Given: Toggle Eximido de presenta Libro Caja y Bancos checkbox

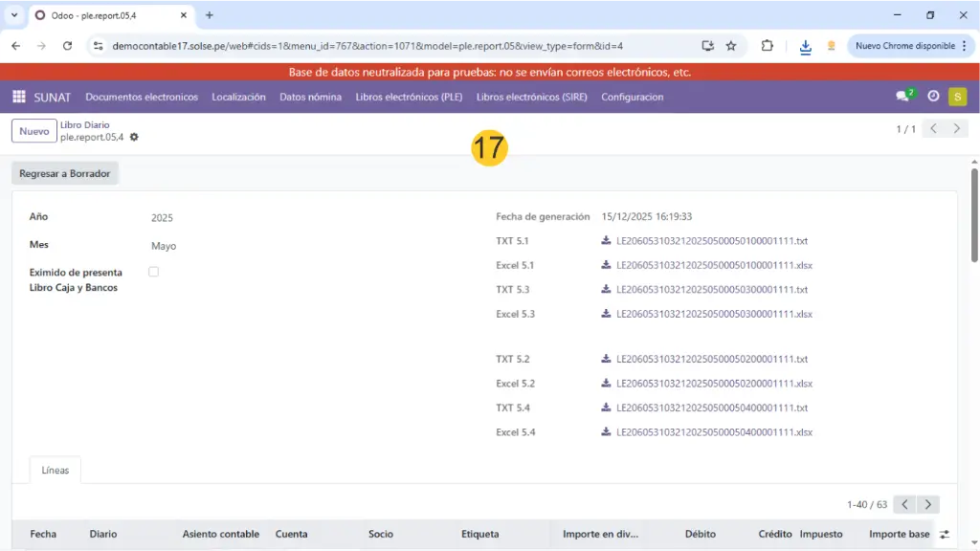Looking at the screenshot, I should pyautogui.click(x=153, y=273).
